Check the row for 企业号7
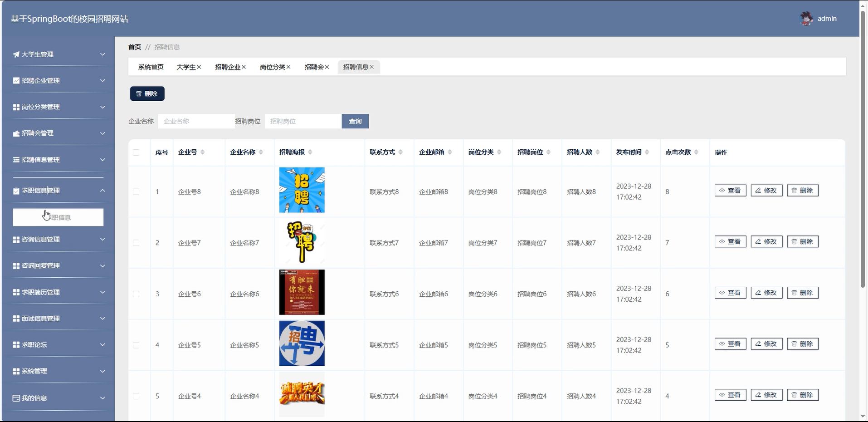Image resolution: width=868 pixels, height=422 pixels. [136, 243]
